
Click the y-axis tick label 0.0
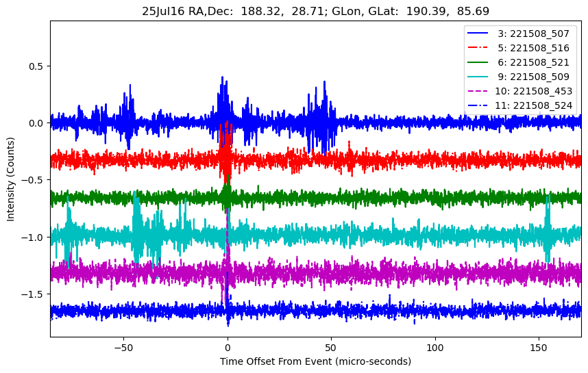[x=37, y=123]
